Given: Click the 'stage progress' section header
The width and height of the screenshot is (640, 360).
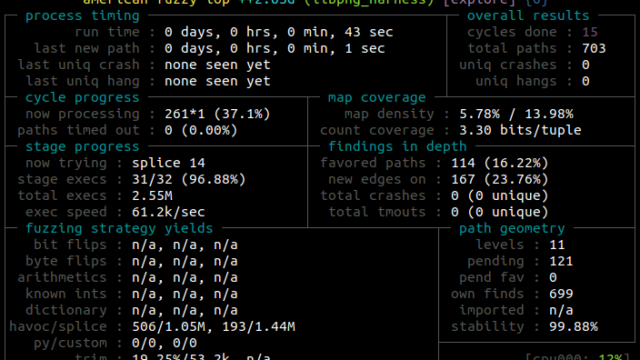Looking at the screenshot, I should point(82,147).
